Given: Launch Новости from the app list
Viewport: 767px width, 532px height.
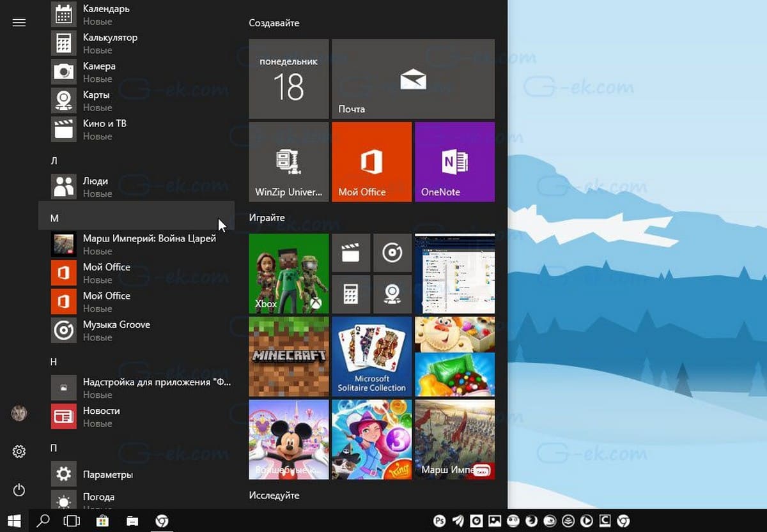Looking at the screenshot, I should 136,416.
